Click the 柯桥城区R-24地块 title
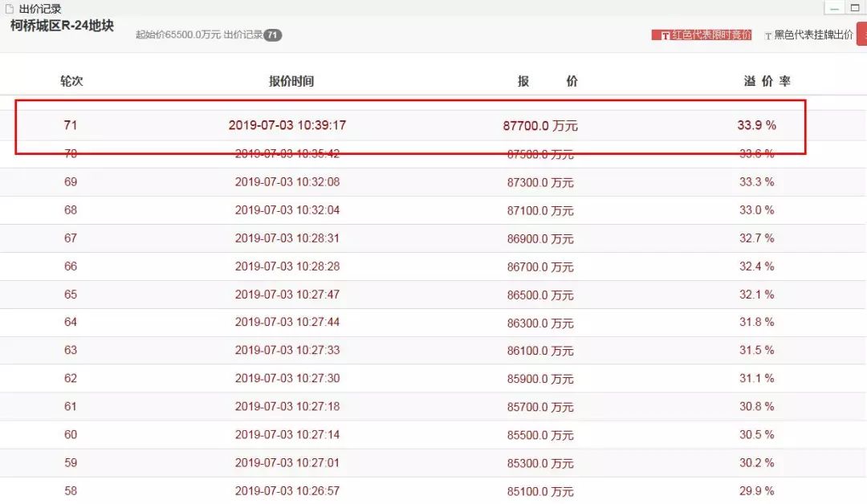Image resolution: width=867 pixels, height=504 pixels. (62, 26)
